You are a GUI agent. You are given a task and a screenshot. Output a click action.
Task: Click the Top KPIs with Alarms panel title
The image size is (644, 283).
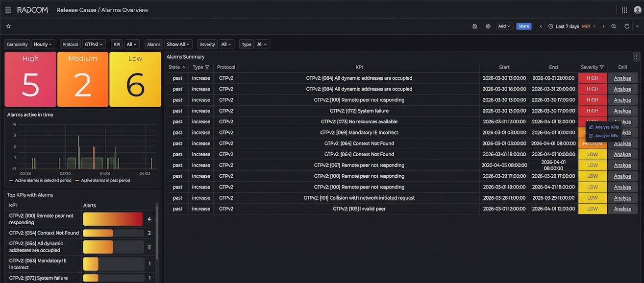[30, 195]
